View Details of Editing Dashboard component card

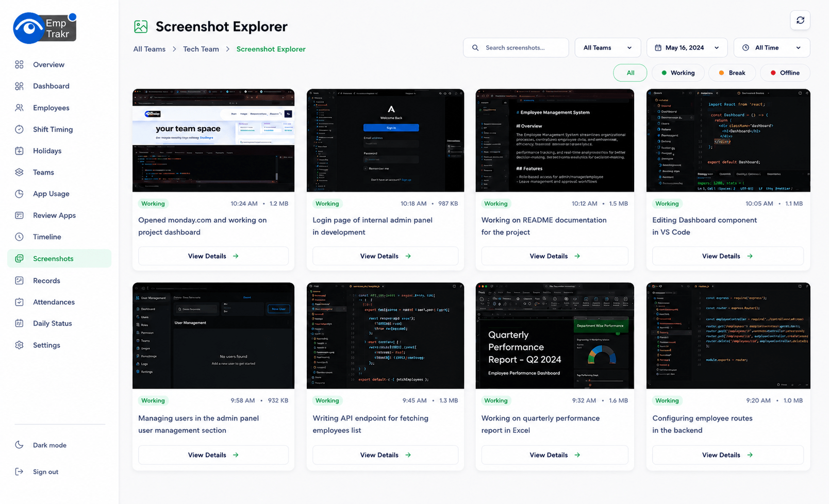[728, 256]
